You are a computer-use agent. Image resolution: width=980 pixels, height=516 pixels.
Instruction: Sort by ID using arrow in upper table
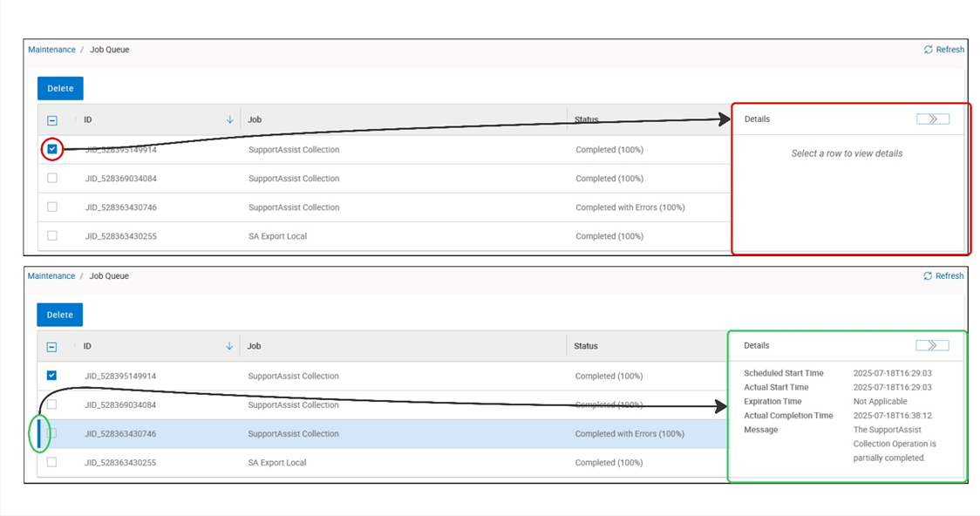[229, 119]
